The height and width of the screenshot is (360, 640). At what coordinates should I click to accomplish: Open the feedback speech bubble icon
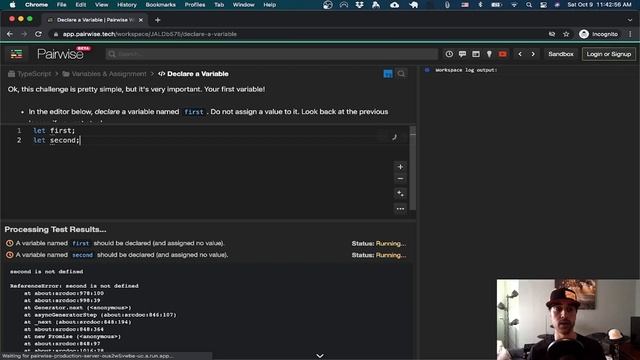coord(462,54)
